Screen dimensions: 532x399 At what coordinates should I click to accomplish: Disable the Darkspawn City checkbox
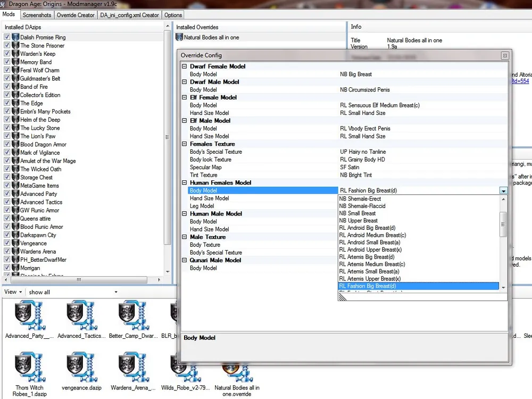coord(7,235)
